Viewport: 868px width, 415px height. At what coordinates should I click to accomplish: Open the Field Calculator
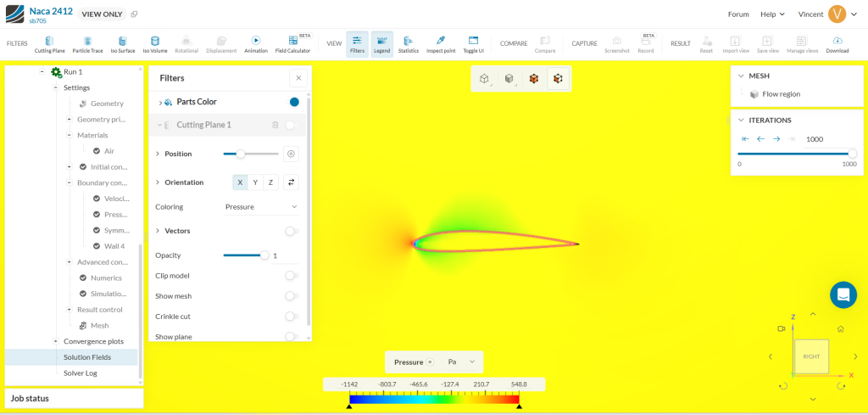[x=292, y=44]
